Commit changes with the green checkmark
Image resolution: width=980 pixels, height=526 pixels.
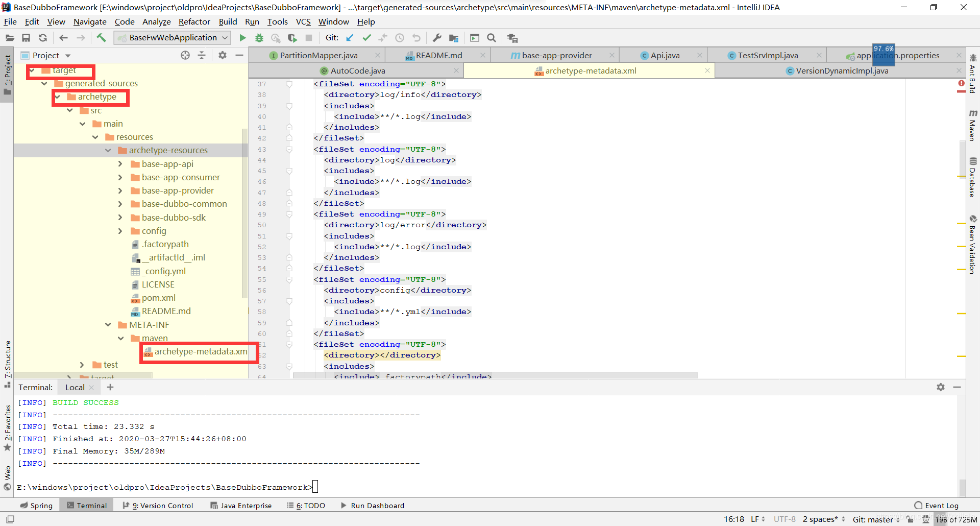point(366,38)
